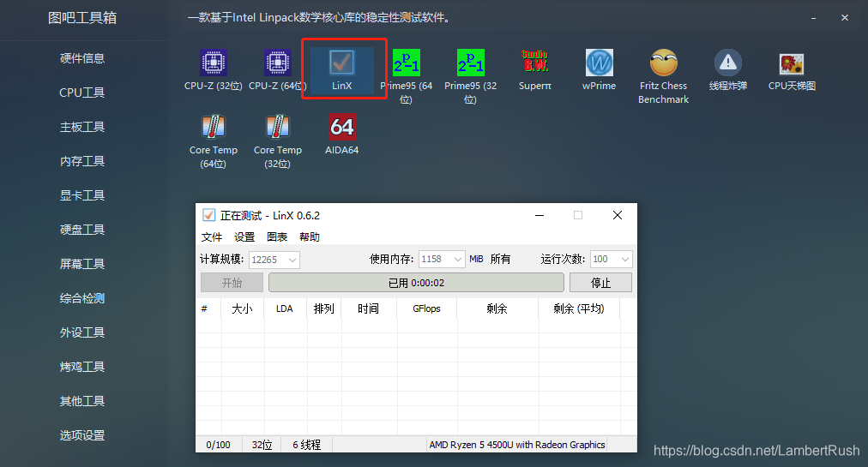Open Core Temp (64位) thermometer icon
This screenshot has width=868, height=467.
tap(213, 127)
